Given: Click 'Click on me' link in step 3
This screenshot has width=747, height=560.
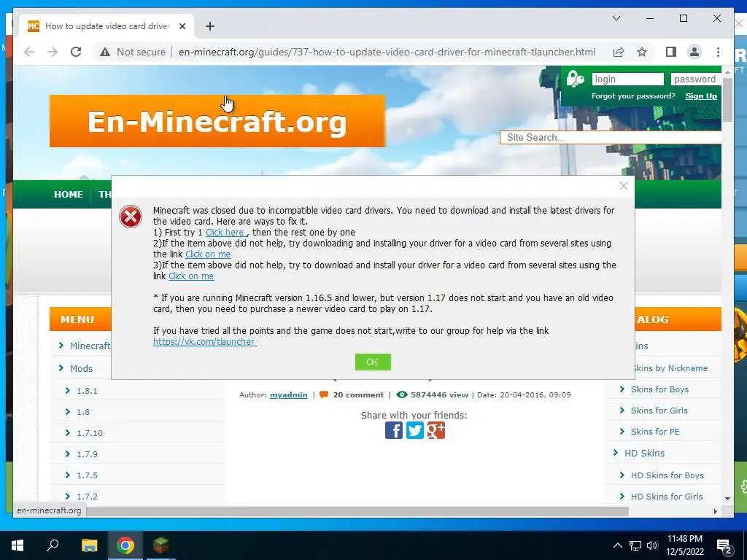Looking at the screenshot, I should [191, 276].
